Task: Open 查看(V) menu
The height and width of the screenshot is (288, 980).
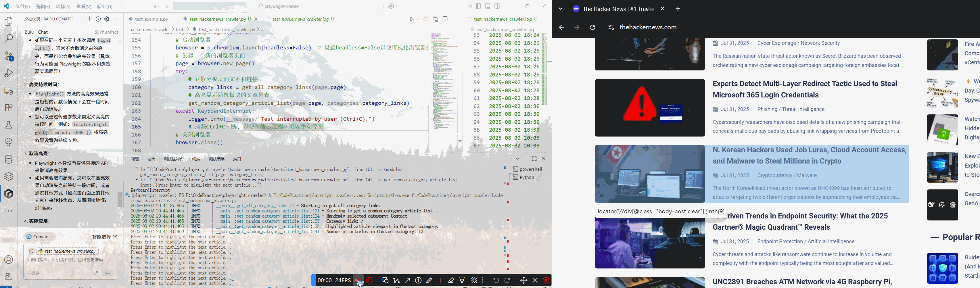Action: pyautogui.click(x=84, y=7)
